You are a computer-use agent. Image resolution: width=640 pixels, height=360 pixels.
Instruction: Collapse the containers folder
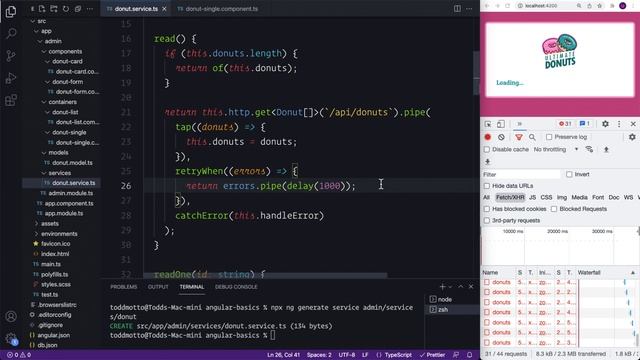click(44, 102)
